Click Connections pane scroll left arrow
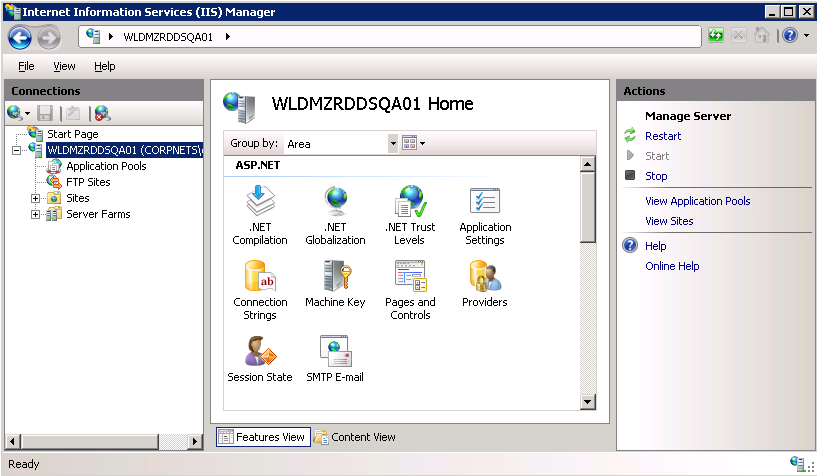817x476 pixels. click(x=13, y=442)
